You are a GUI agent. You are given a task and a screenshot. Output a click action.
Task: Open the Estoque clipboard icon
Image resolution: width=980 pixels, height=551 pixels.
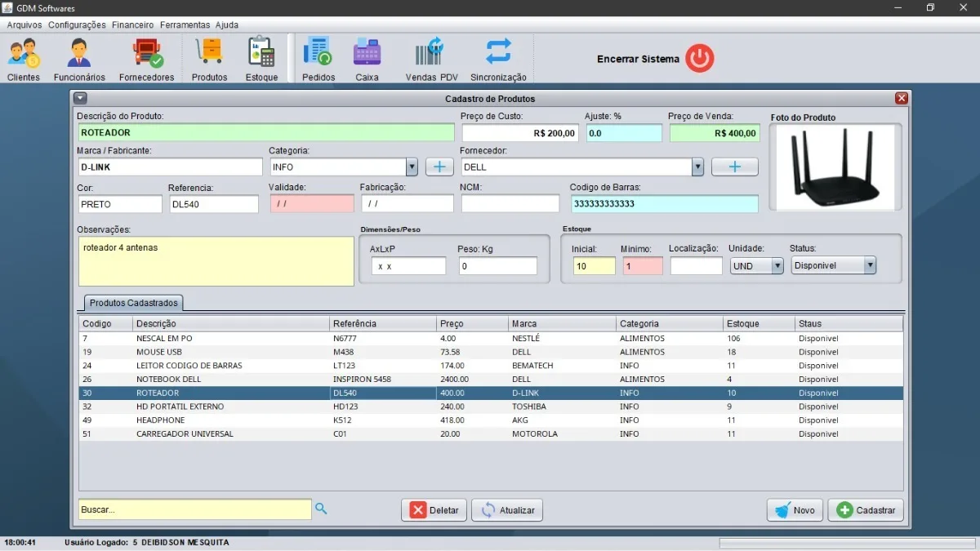pos(261,52)
